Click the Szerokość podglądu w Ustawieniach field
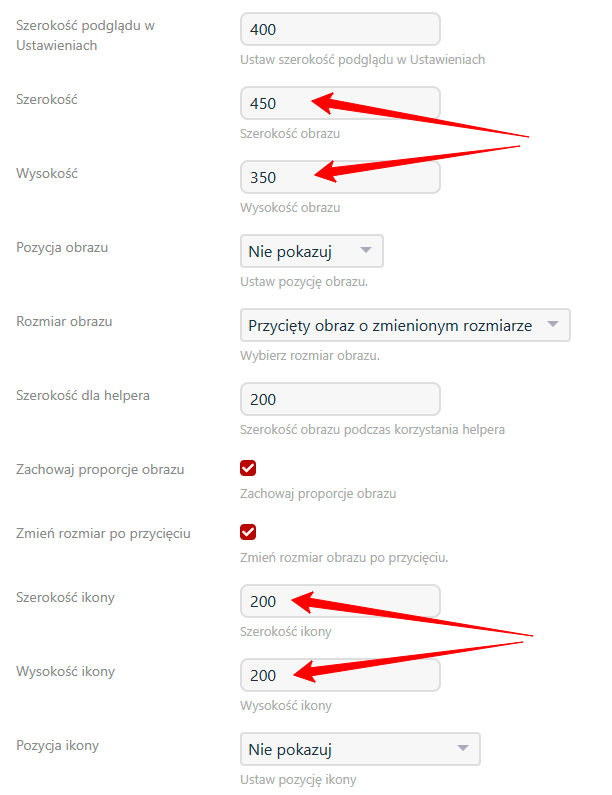The image size is (612, 795). coord(340,29)
